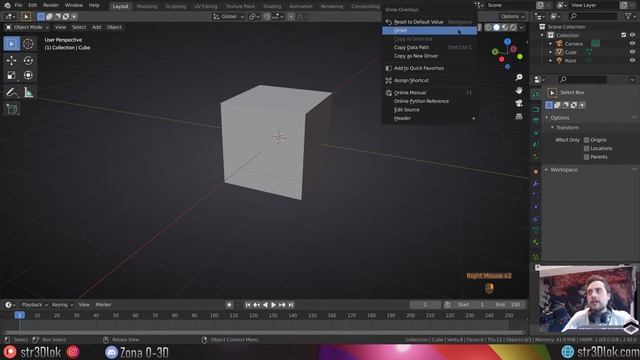This screenshot has width=640, height=360.
Task: Toggle the Origins checkbox
Action: click(587, 140)
